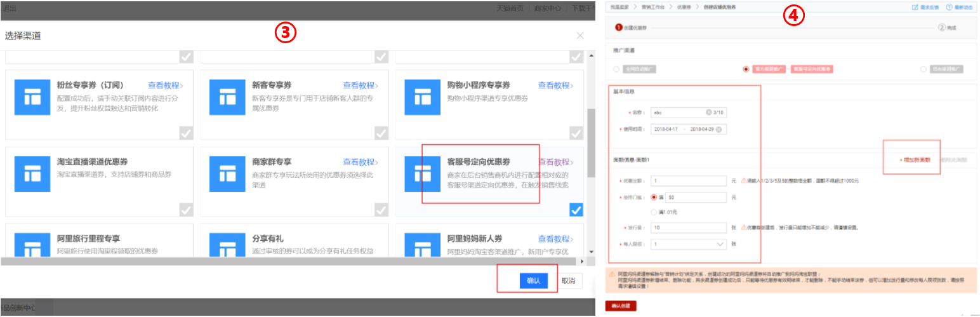Image resolution: width=980 pixels, height=317 pixels.
Task: Click the 粉丝专享券 channel layout icon
Action: coord(30,96)
